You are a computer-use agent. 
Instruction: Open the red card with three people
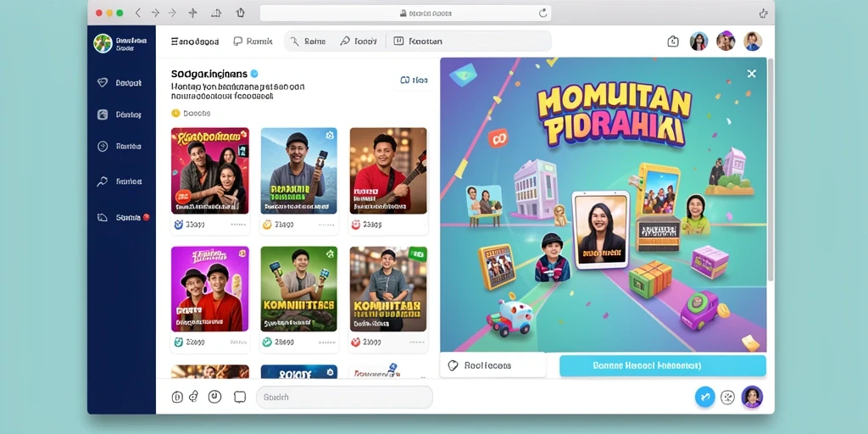point(210,170)
